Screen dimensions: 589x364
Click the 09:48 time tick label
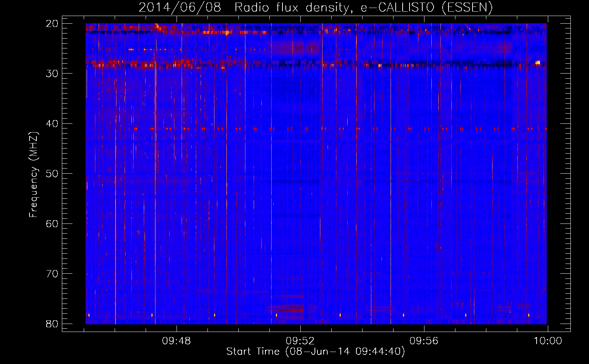[177, 341]
